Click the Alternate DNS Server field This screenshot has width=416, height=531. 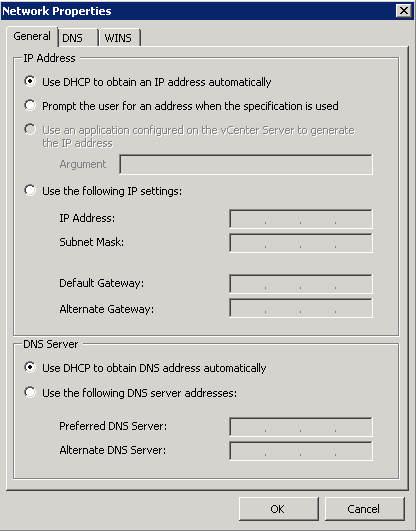tap(301, 451)
